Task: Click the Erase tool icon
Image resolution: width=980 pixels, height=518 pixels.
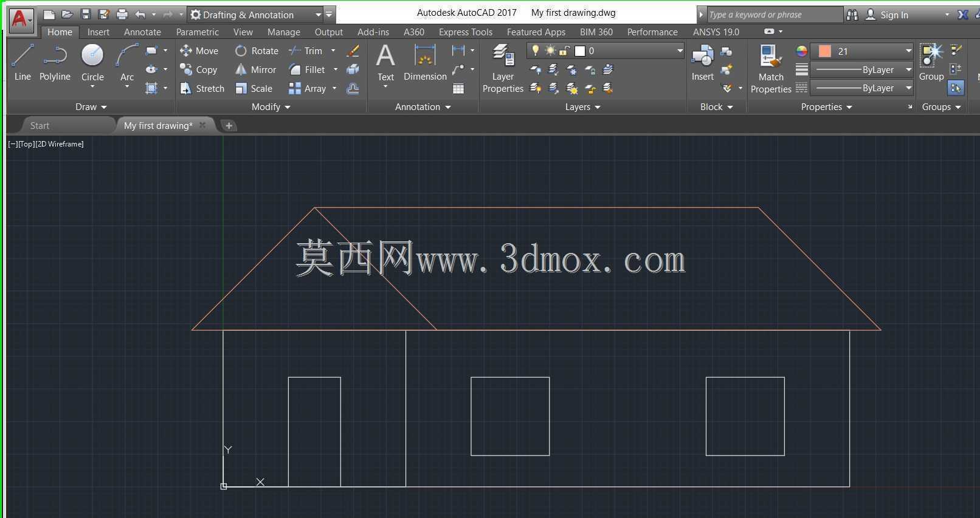Action: click(353, 51)
